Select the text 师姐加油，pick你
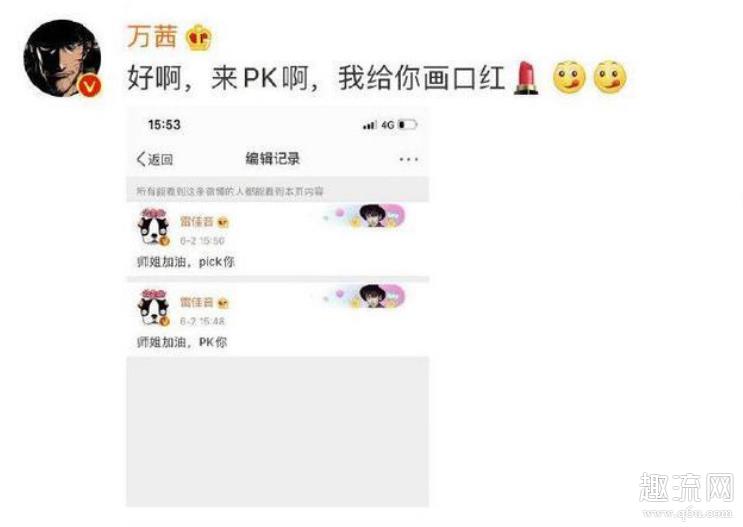 tap(185, 262)
